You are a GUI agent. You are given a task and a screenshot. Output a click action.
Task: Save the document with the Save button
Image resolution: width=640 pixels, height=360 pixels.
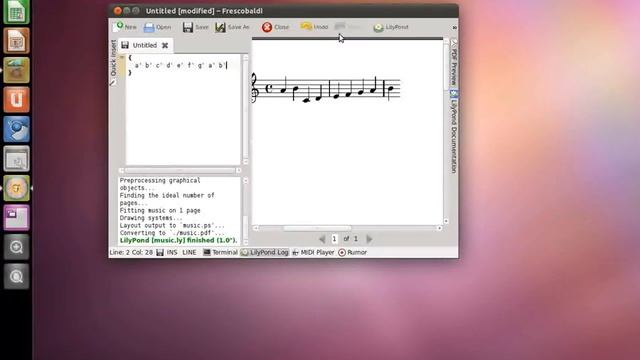196,27
